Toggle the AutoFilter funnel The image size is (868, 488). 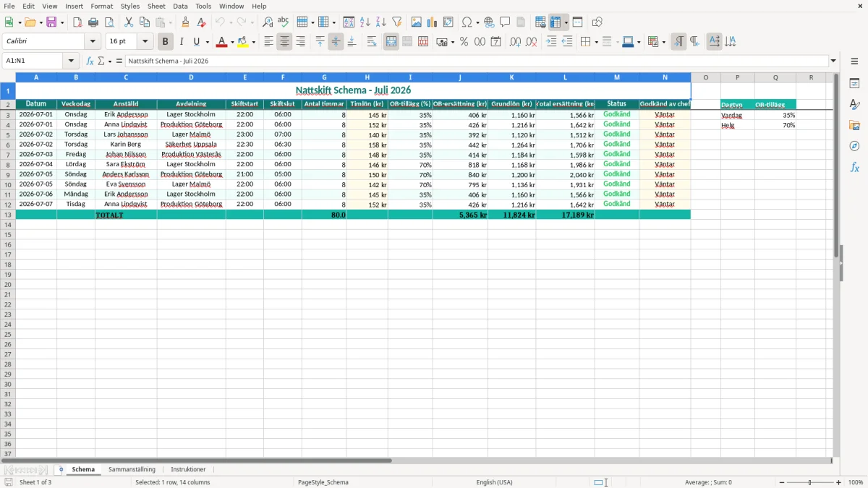point(397,22)
